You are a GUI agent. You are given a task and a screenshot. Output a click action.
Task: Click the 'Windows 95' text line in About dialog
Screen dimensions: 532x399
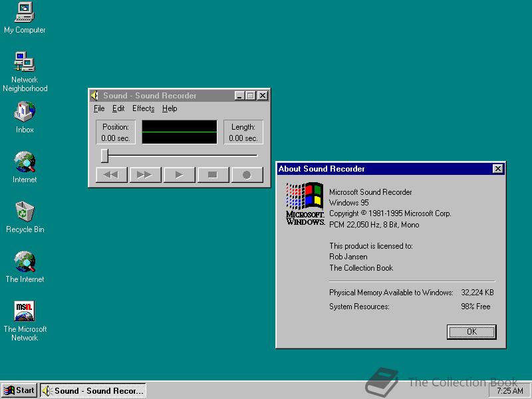pyautogui.click(x=348, y=203)
